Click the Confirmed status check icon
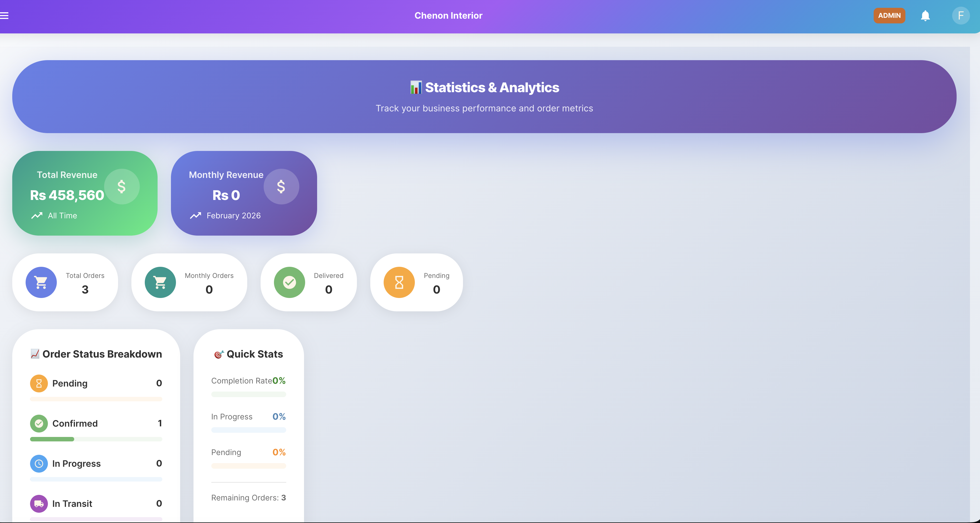 (x=39, y=423)
